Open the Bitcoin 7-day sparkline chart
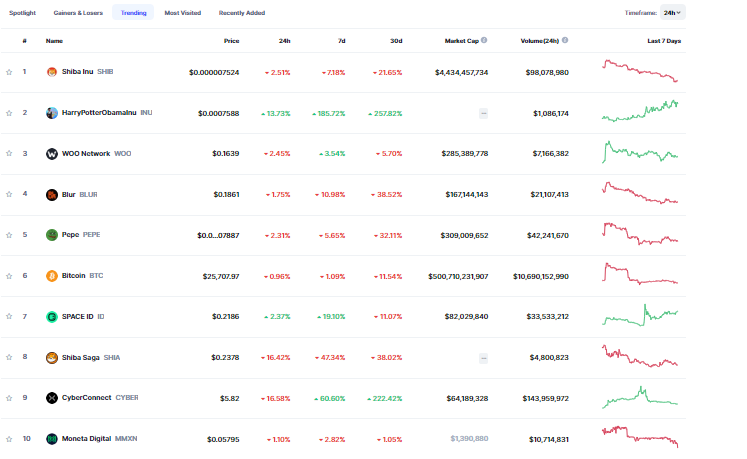The image size is (747, 459). point(640,274)
